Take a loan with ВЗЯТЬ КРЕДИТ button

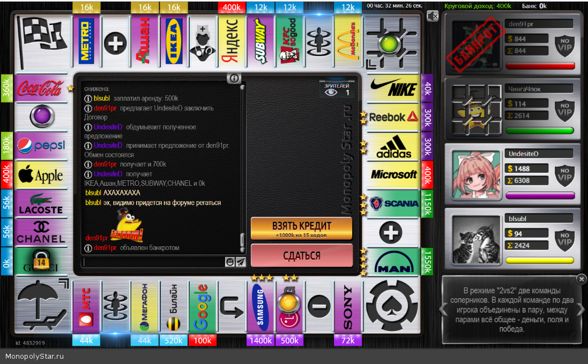[x=301, y=229]
